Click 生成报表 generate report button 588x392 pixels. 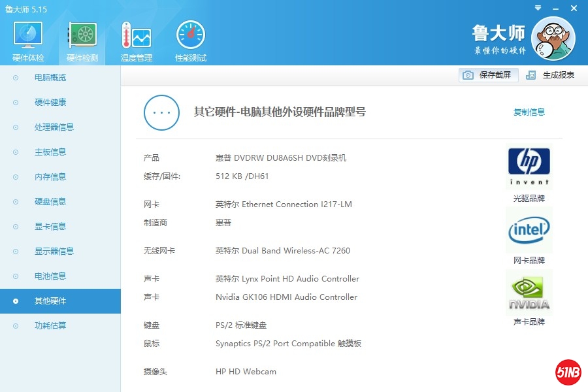551,75
